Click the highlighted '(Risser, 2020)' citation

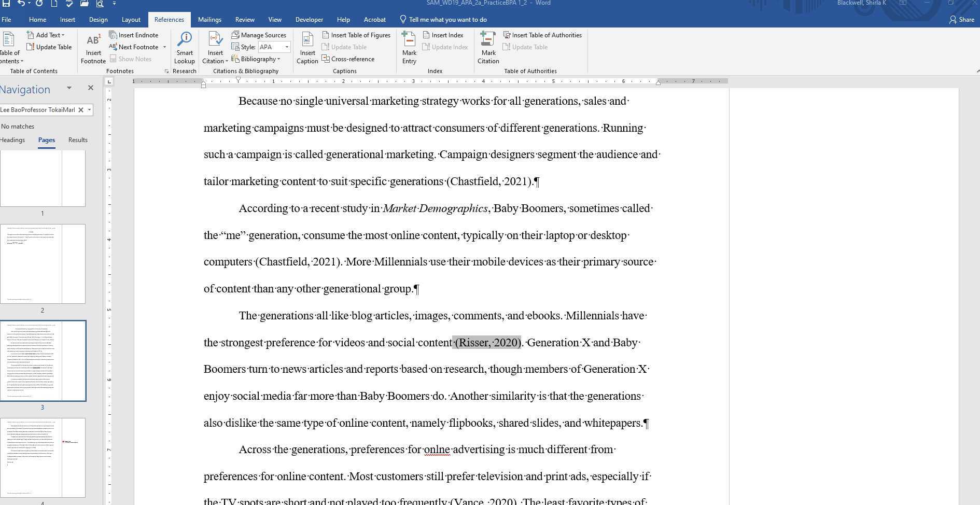point(488,342)
